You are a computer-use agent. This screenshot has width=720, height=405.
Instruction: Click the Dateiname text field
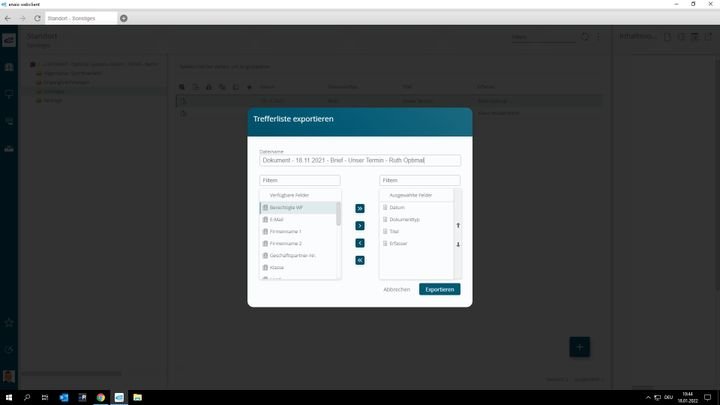click(x=359, y=160)
